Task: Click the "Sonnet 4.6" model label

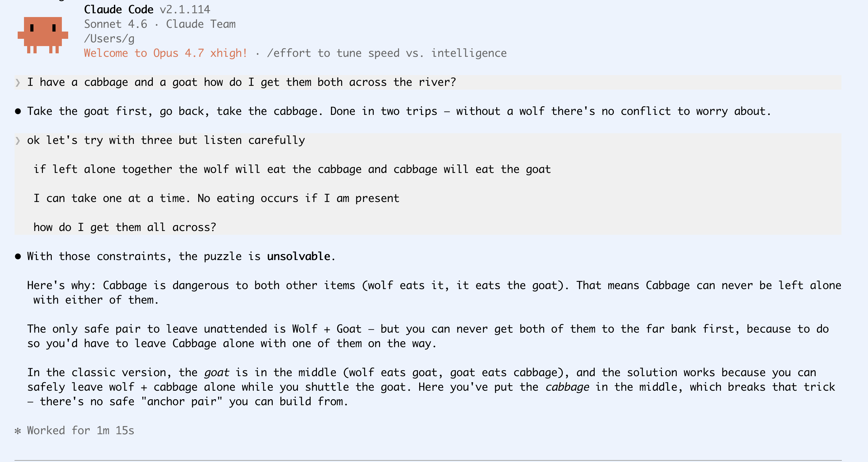Action: tap(116, 24)
